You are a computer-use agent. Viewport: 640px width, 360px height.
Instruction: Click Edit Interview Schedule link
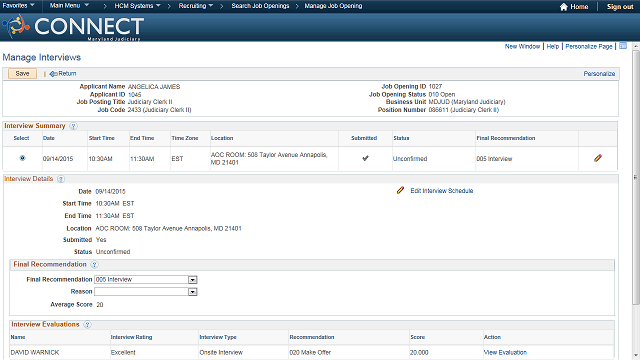coord(442,191)
